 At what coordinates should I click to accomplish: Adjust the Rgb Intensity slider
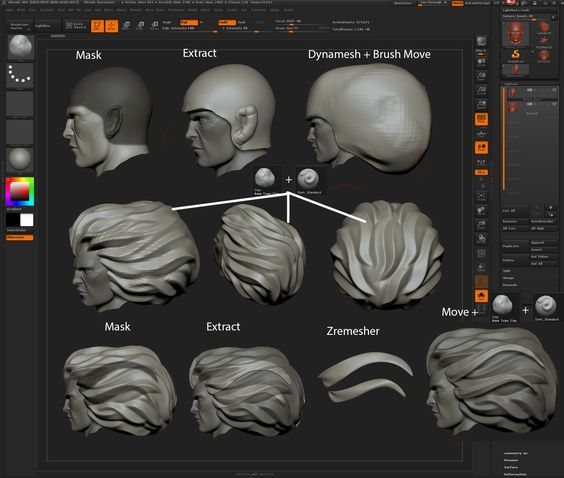coord(189,28)
